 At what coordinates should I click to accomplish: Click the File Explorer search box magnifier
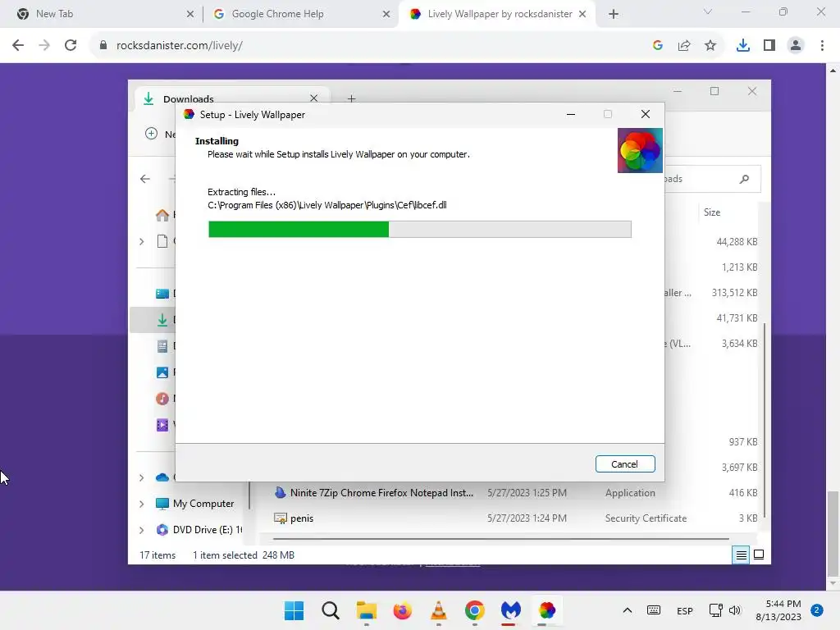pyautogui.click(x=744, y=179)
